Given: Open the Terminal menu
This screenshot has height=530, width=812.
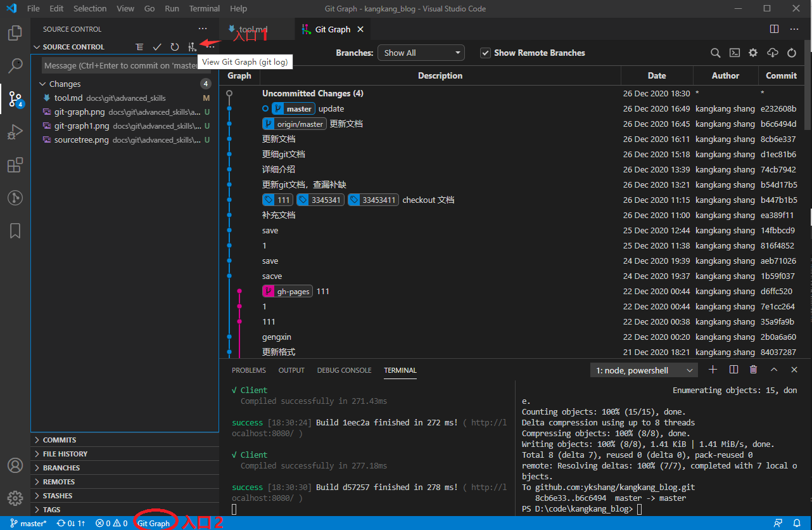Looking at the screenshot, I should 205,8.
